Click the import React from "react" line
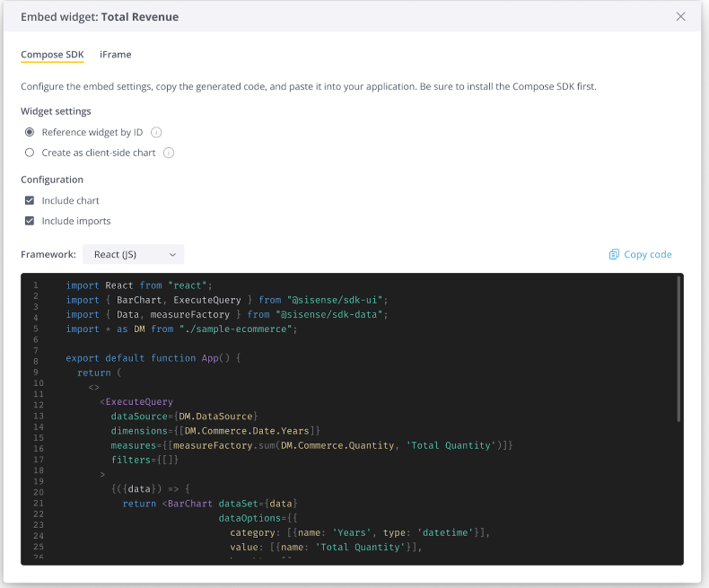The height and width of the screenshot is (588, 709). pyautogui.click(x=139, y=285)
